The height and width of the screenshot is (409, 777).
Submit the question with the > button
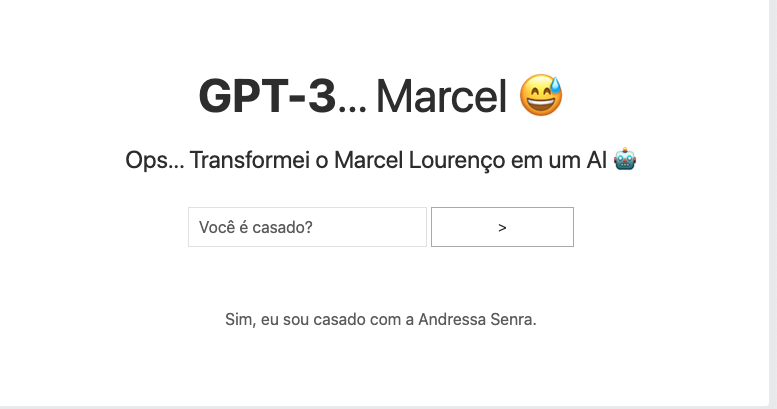pos(502,227)
